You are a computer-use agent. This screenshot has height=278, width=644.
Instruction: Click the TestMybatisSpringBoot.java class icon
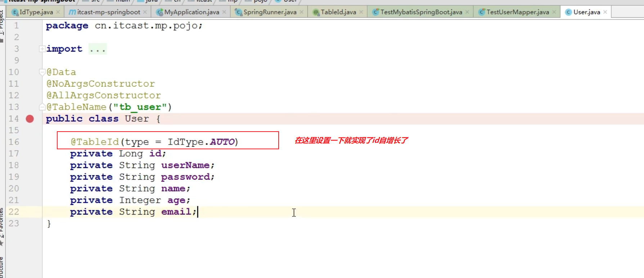click(x=375, y=12)
